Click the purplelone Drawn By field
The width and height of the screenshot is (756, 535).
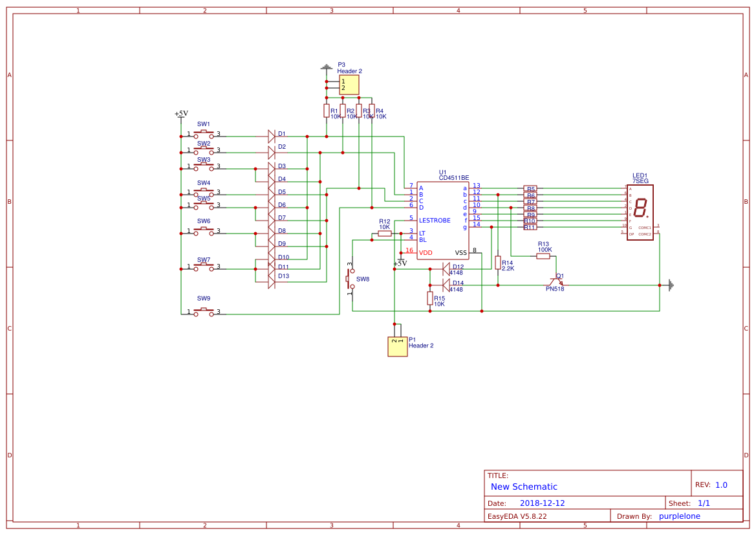pyautogui.click(x=679, y=516)
